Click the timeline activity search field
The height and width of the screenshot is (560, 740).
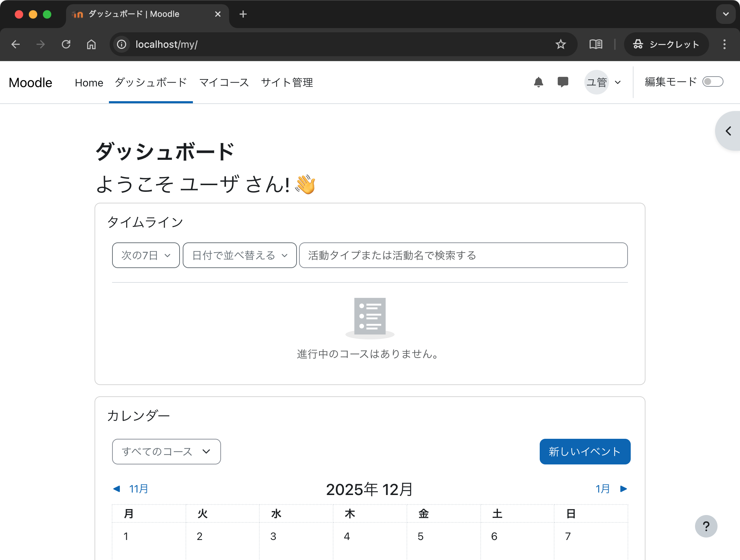(x=463, y=255)
